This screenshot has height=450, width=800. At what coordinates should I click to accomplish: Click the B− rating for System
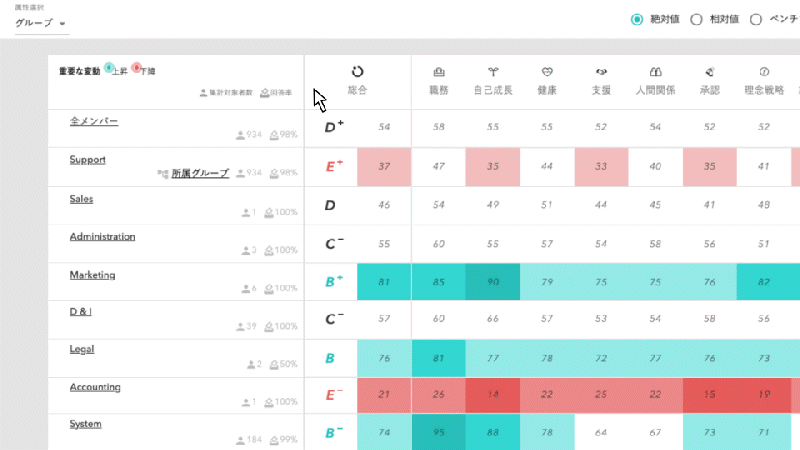[x=334, y=432]
